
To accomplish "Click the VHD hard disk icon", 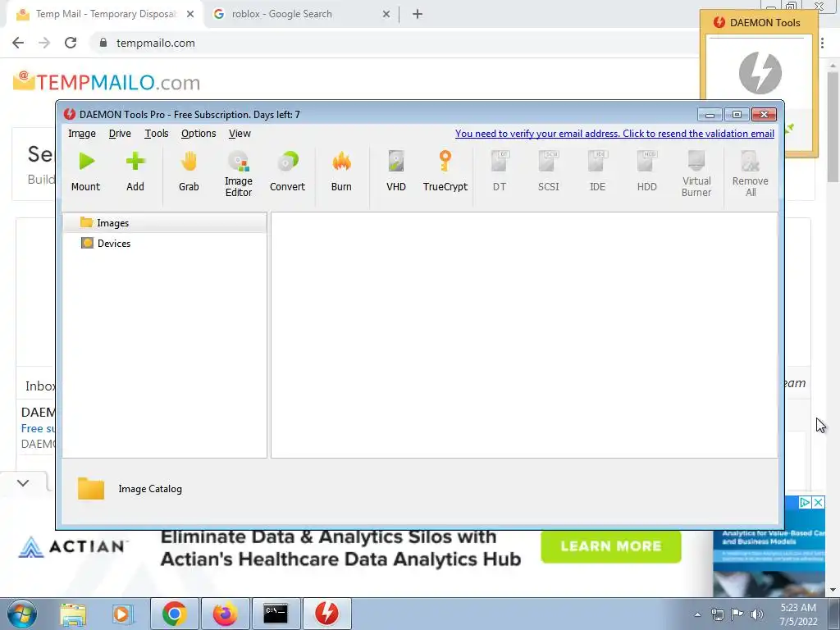I will (x=396, y=161).
